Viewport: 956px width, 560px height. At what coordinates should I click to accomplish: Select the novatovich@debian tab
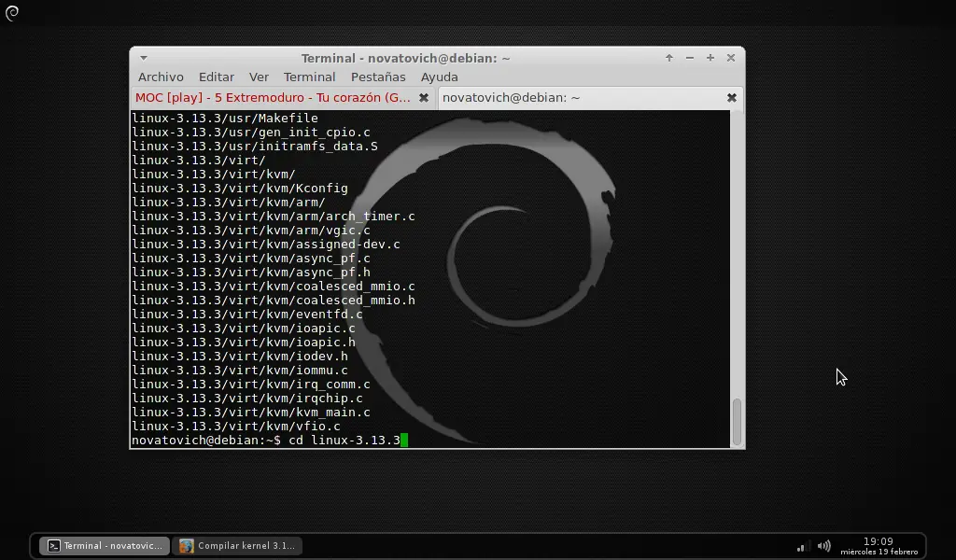pos(511,97)
